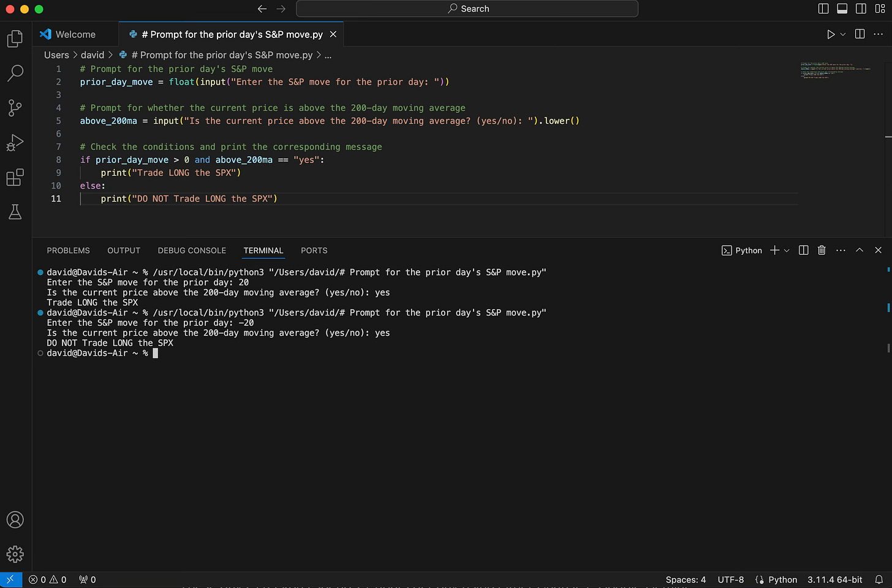Open the Source Control view

[15, 108]
